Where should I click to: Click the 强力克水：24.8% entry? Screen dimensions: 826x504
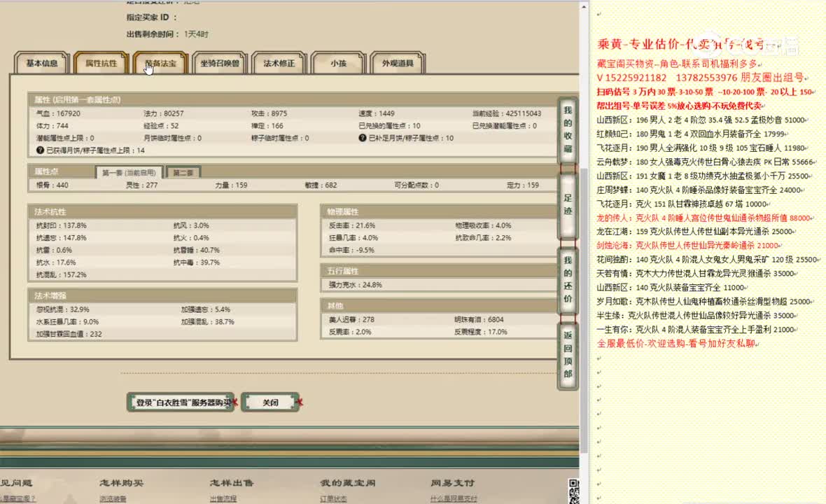tap(356, 285)
